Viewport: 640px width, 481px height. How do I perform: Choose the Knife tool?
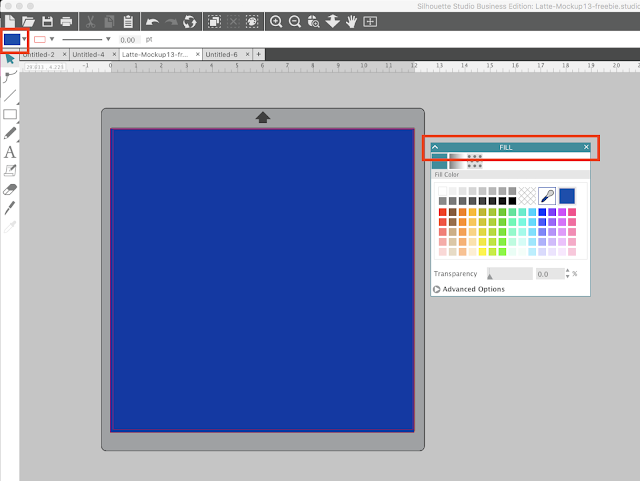pos(10,208)
